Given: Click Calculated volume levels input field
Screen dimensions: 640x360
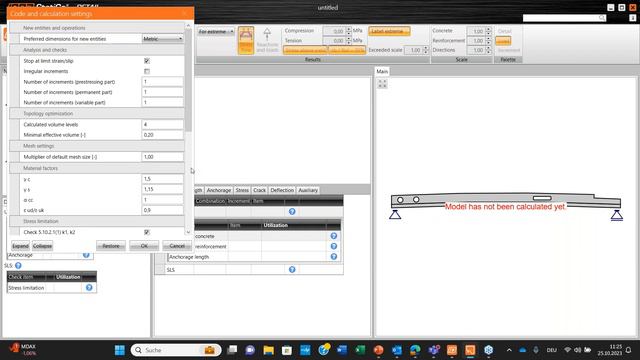Looking at the screenshot, I should 162,124.
